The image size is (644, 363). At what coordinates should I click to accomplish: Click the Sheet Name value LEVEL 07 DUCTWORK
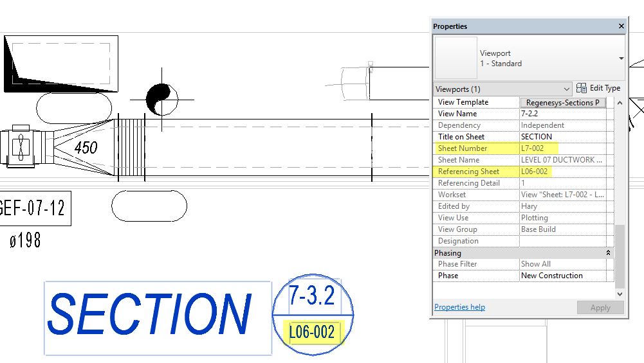click(563, 160)
